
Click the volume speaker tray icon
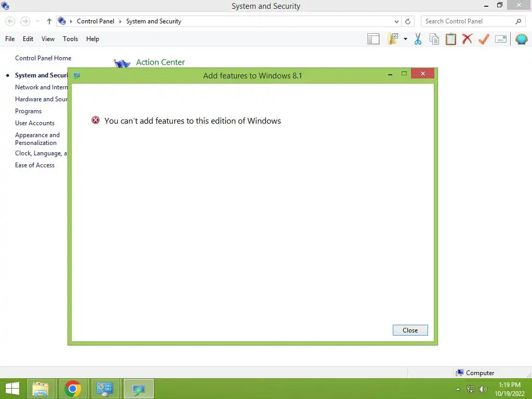click(483, 389)
